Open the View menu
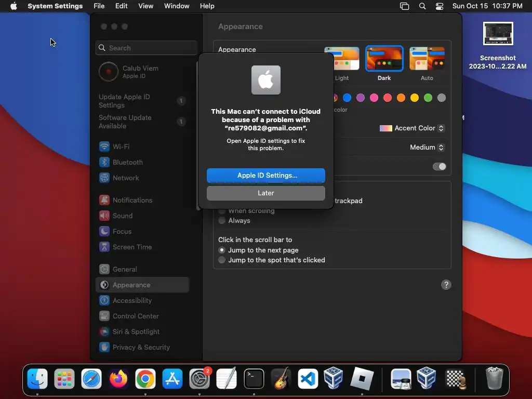 (x=145, y=6)
